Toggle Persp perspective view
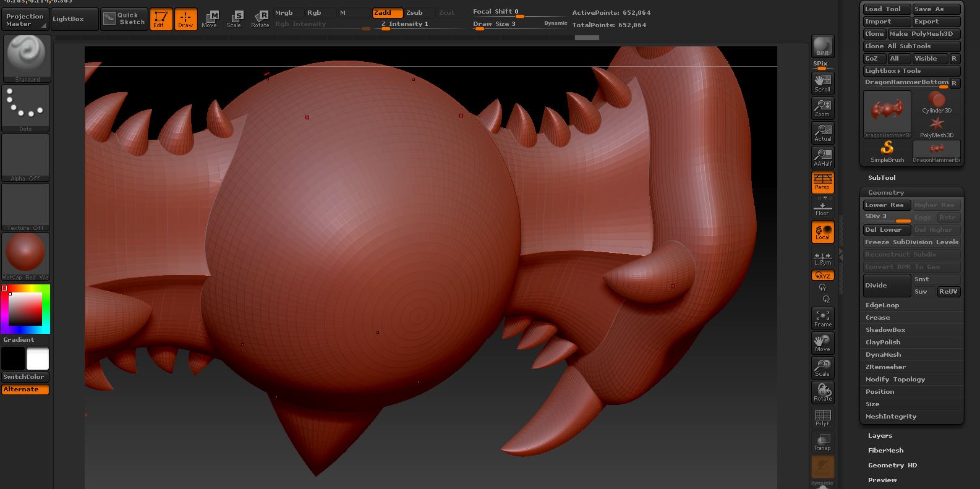 [822, 182]
